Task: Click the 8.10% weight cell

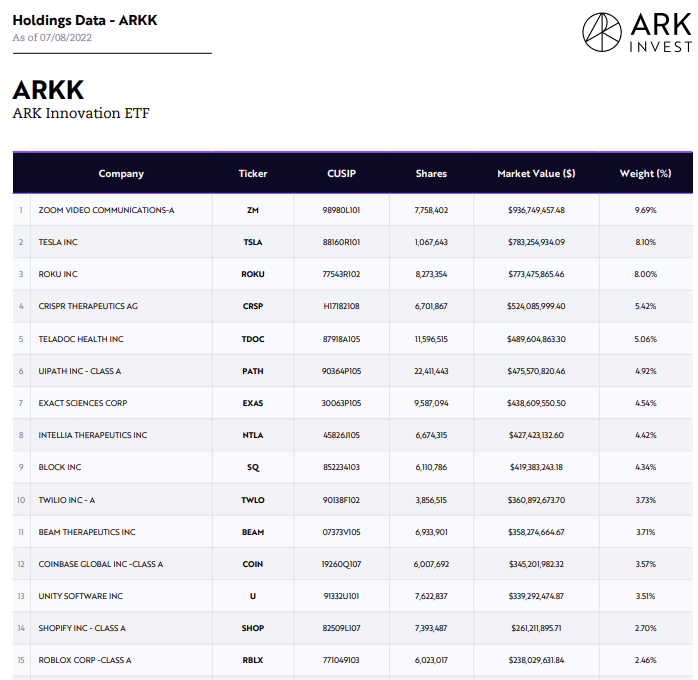Action: (x=645, y=242)
